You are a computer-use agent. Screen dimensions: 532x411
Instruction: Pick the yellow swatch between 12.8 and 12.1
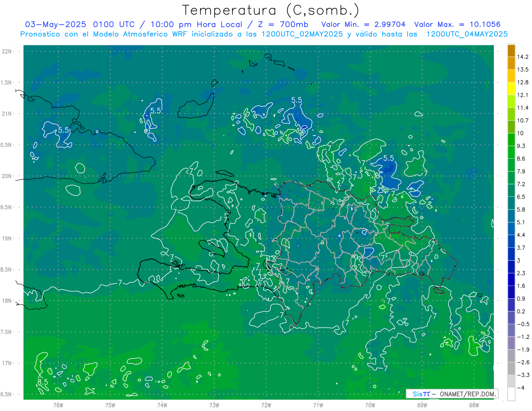[511, 89]
